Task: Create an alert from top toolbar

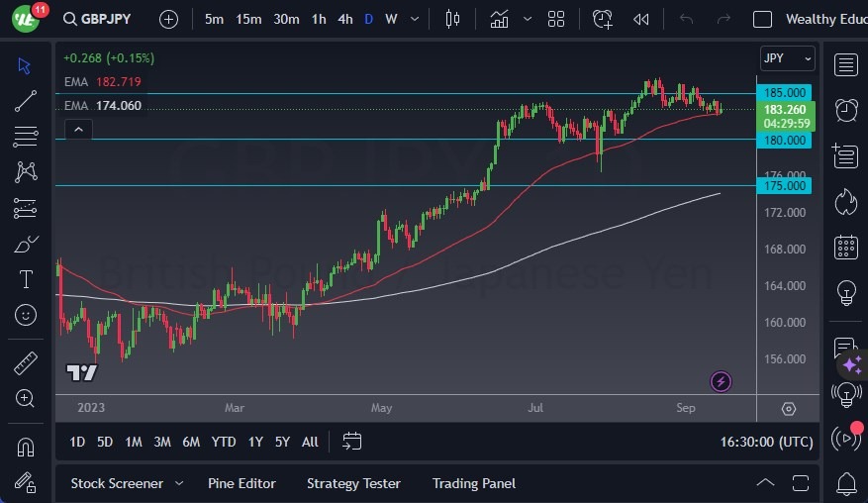Action: (x=603, y=19)
